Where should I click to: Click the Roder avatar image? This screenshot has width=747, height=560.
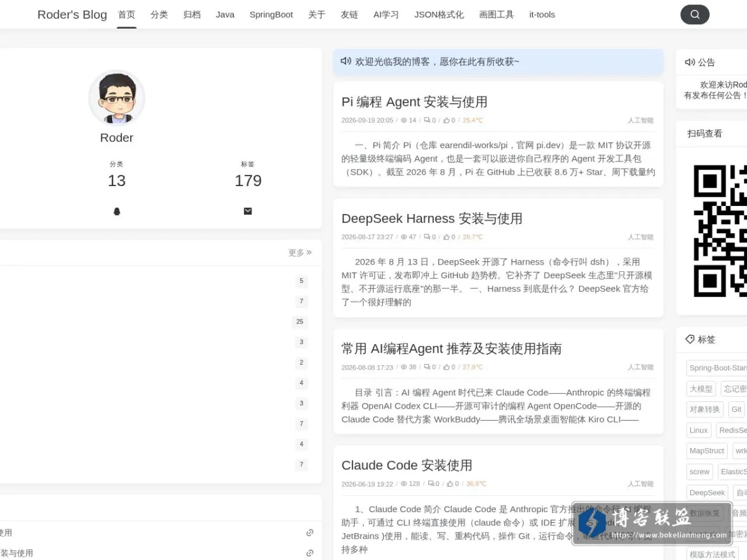point(116,98)
